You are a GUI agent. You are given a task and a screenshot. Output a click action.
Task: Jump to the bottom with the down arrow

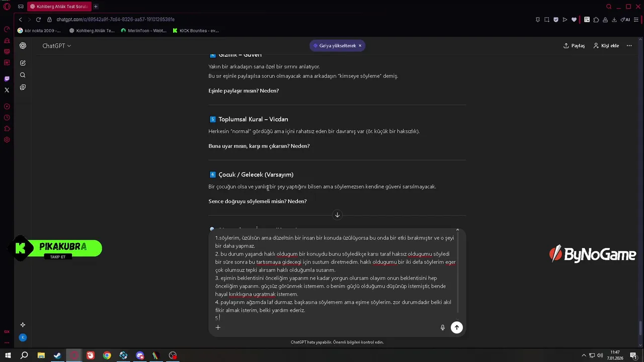[x=337, y=215]
